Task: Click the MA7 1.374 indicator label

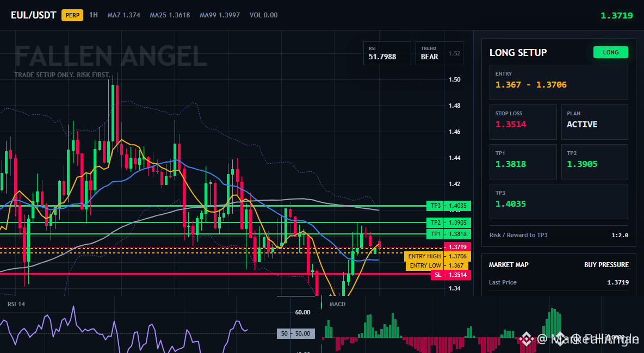Action: click(x=123, y=15)
